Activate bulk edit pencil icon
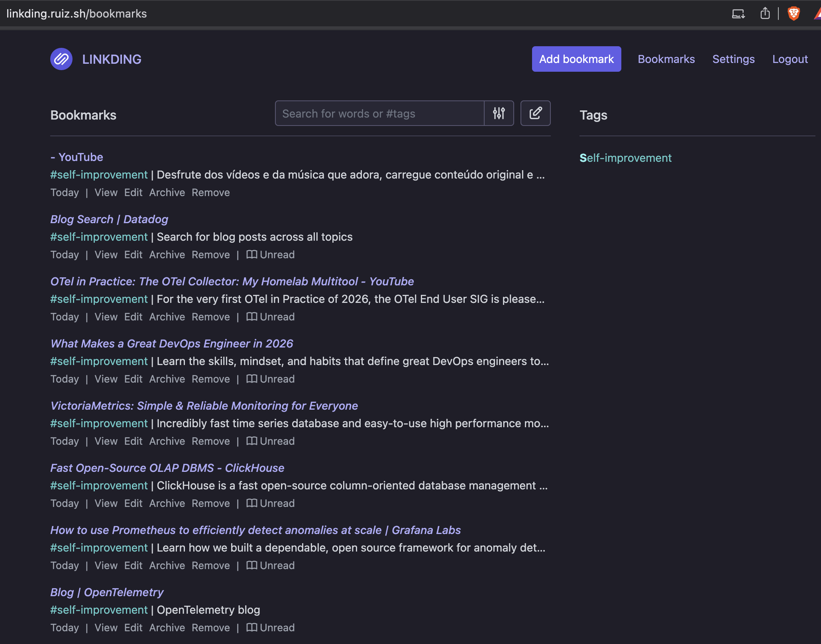This screenshot has width=821, height=644. point(535,114)
